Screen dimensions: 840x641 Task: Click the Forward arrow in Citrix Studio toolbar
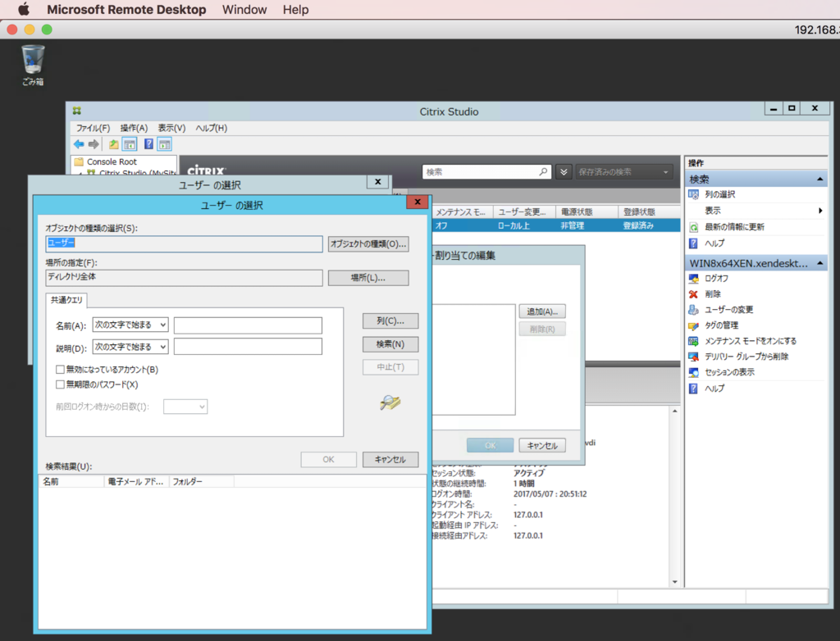click(94, 144)
